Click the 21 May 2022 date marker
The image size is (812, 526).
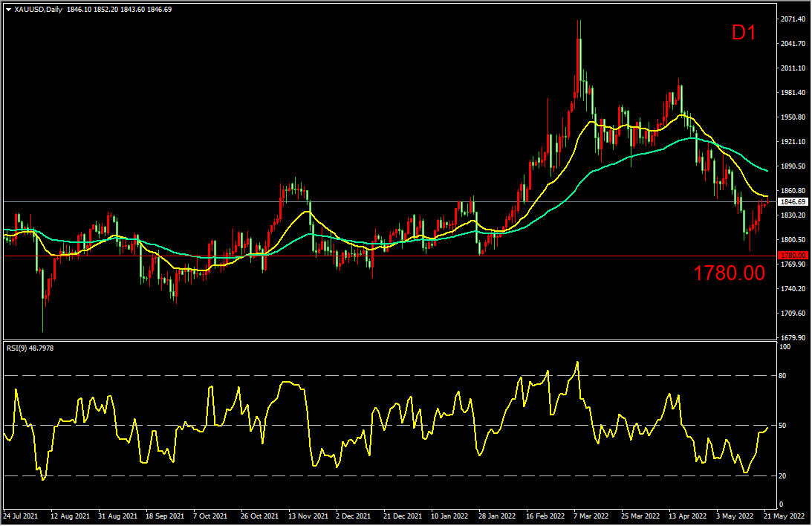coord(784,516)
